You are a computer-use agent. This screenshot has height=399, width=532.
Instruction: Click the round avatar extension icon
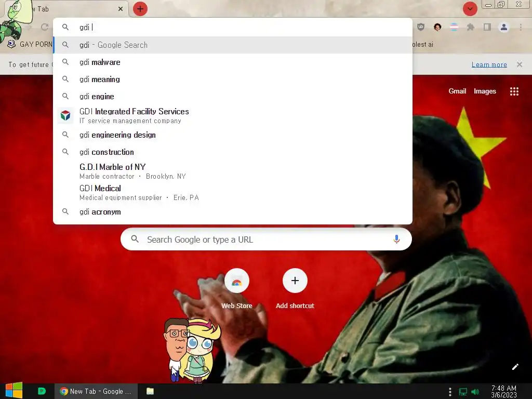(x=437, y=27)
